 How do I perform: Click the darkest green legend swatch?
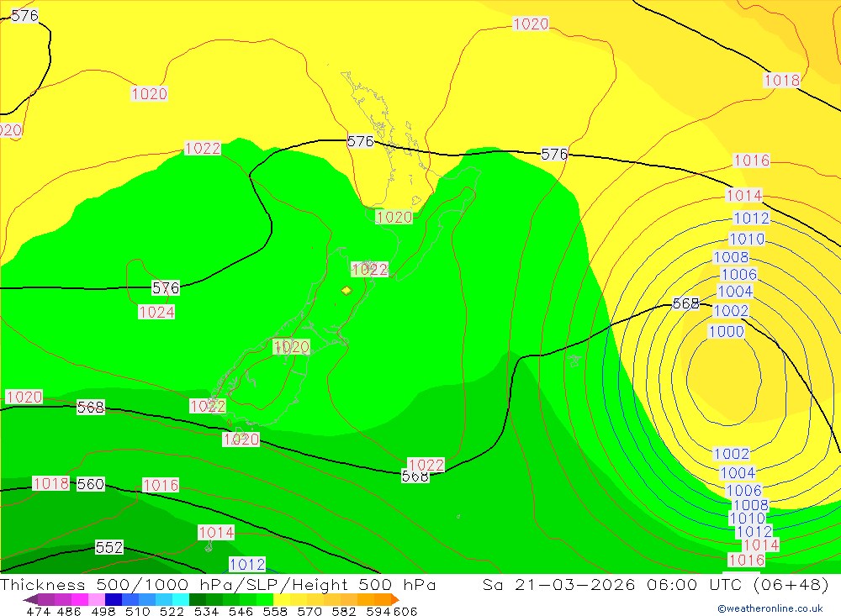198,599
